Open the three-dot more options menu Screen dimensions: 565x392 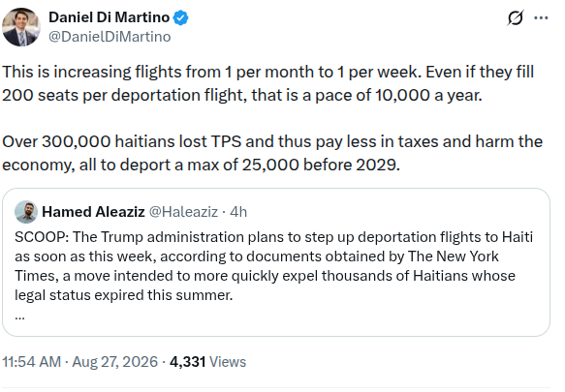541,17
